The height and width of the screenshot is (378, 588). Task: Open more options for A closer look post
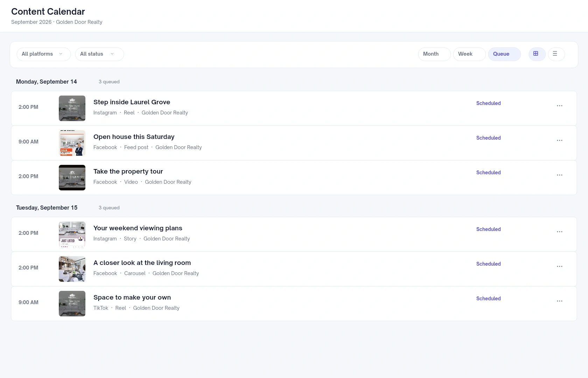pos(559,266)
